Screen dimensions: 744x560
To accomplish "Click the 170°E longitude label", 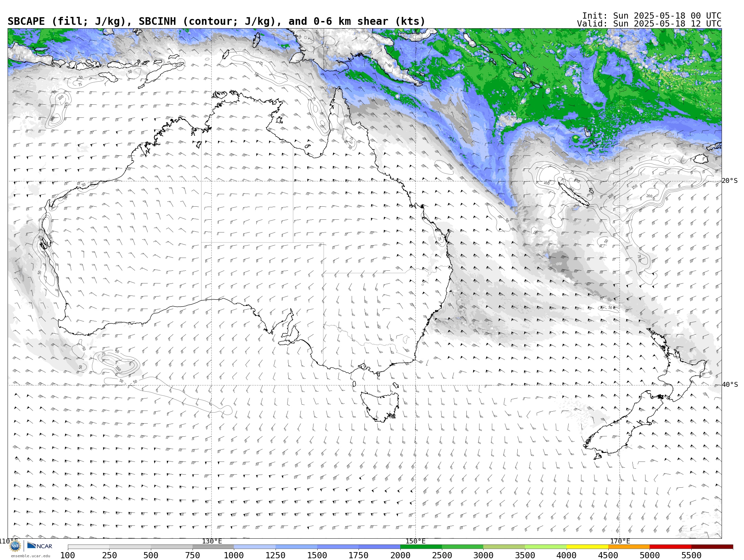I will [x=620, y=541].
